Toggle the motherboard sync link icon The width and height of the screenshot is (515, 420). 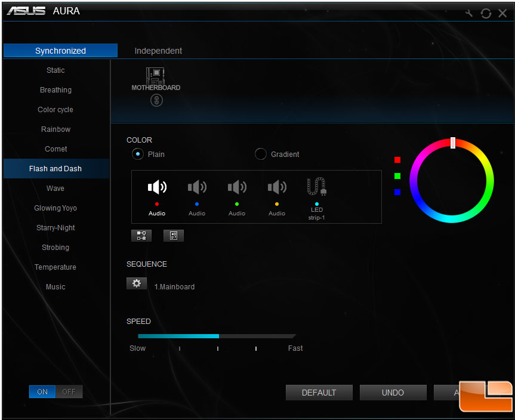(x=157, y=100)
